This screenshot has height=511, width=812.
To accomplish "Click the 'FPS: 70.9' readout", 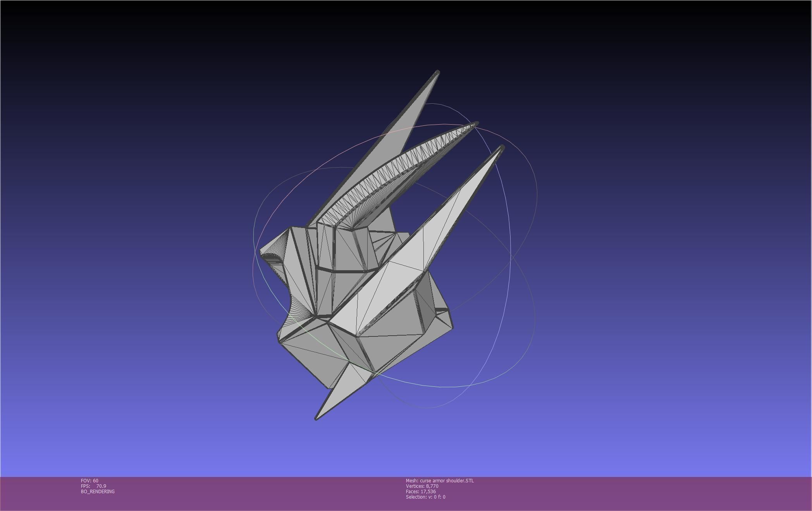I will 93,486.
